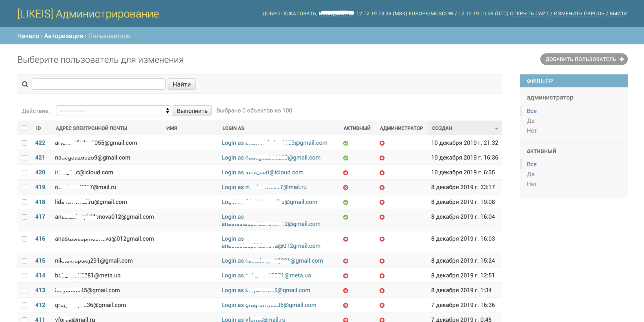Viewport: 644px width, 322px height.
Task: Click green active checkmark for user 418
Action: pos(345,202)
